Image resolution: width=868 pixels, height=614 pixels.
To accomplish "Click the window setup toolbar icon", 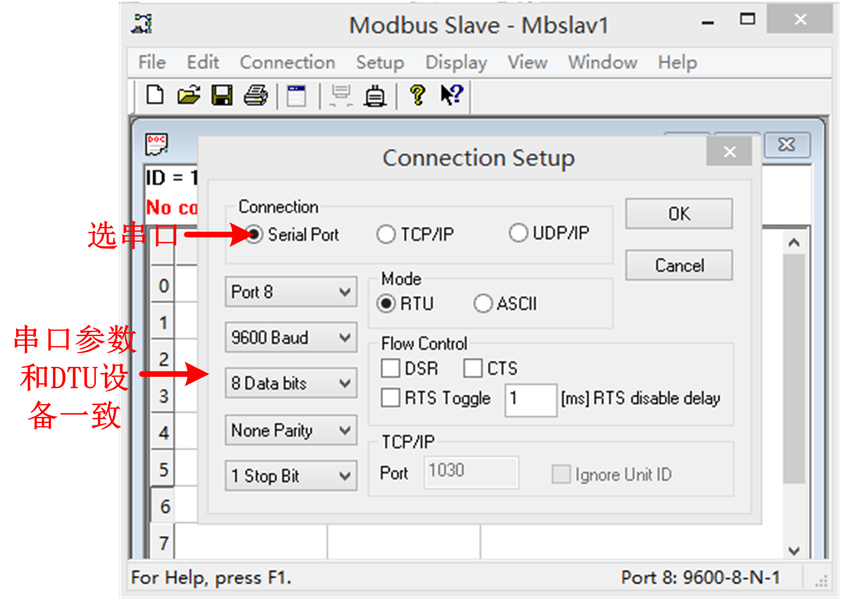I will tap(296, 95).
